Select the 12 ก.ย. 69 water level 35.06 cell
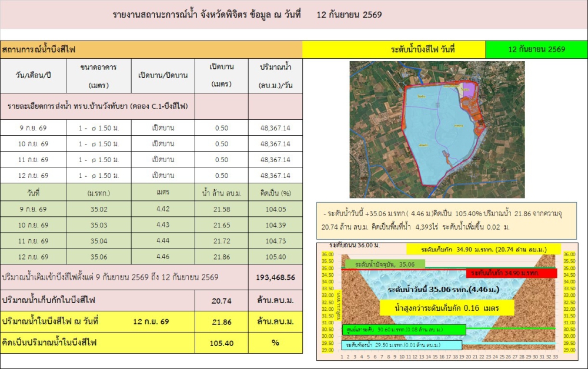The image size is (588, 369). point(99,257)
